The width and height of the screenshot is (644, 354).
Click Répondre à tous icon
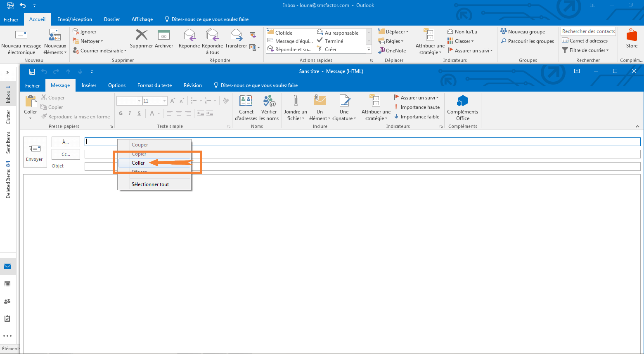pos(212,35)
